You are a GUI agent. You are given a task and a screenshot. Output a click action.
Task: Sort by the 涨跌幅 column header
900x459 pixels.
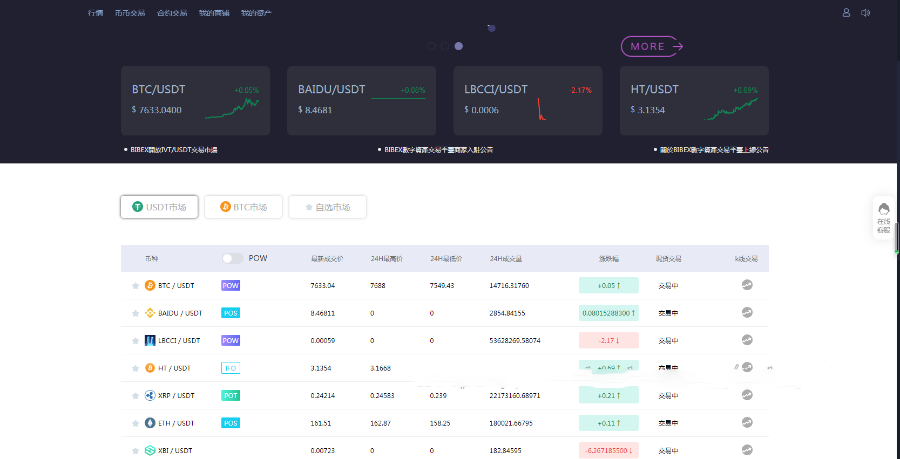click(x=608, y=259)
